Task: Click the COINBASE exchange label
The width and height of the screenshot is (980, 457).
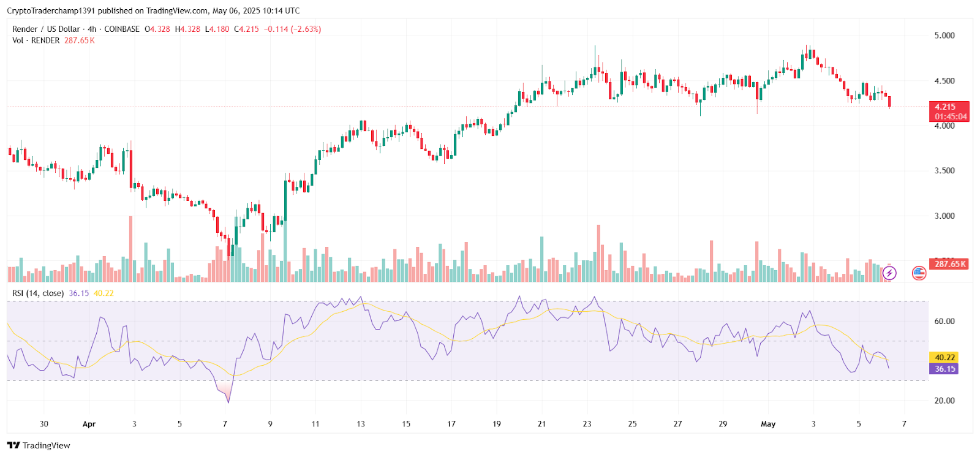Action: [x=122, y=29]
